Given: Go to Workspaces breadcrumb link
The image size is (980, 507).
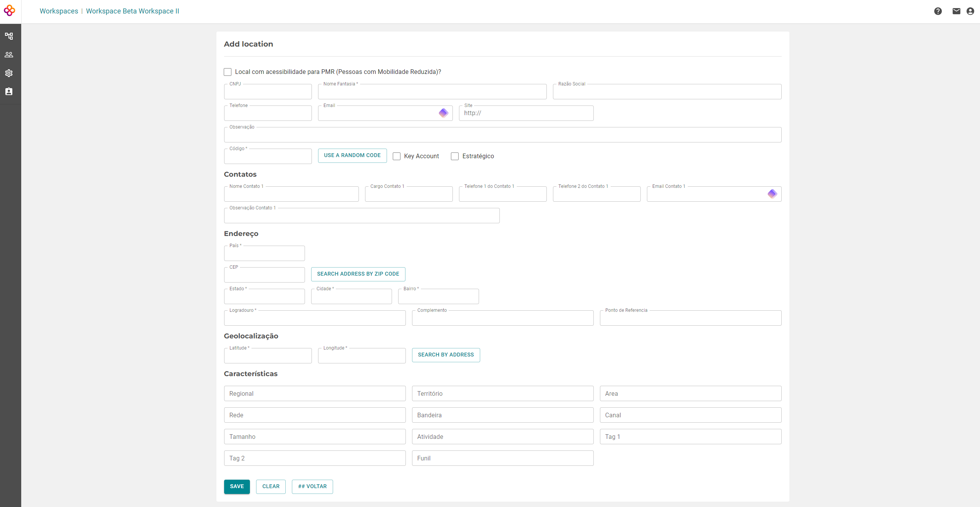Looking at the screenshot, I should 59,11.
